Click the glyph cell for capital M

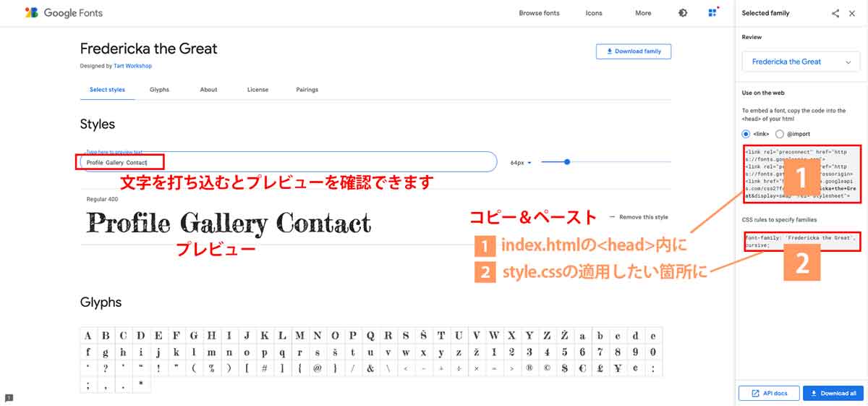[x=300, y=336]
